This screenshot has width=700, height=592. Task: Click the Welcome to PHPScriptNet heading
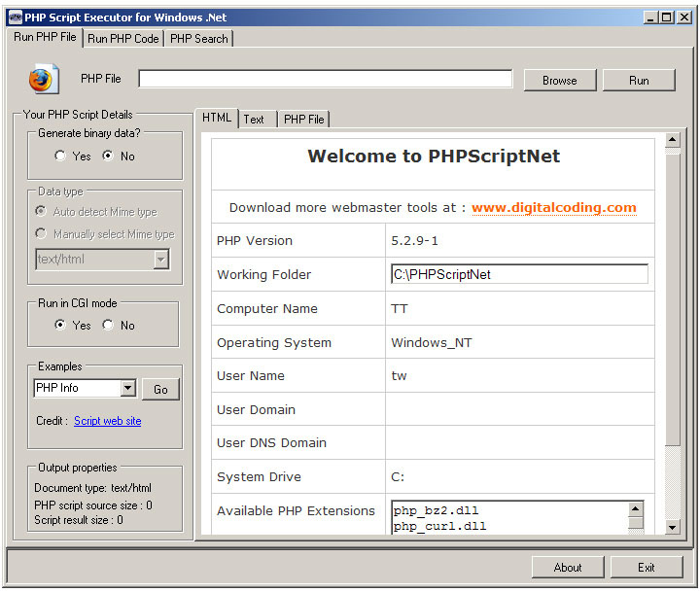(434, 157)
